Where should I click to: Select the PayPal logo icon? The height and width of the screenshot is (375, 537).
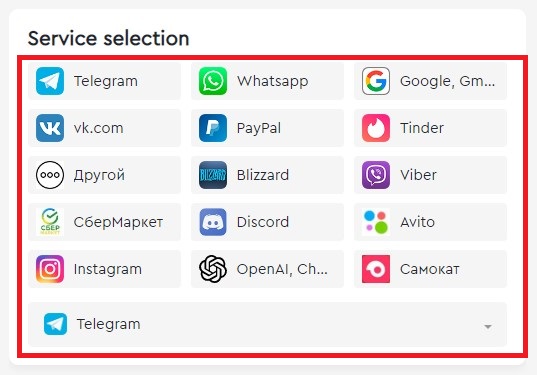click(213, 128)
